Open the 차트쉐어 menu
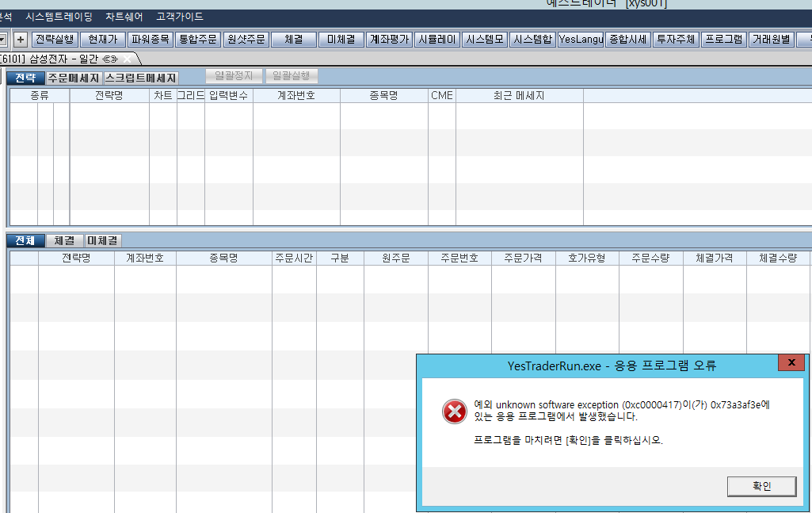Image resolution: width=812 pixels, height=513 pixels. 124,17
